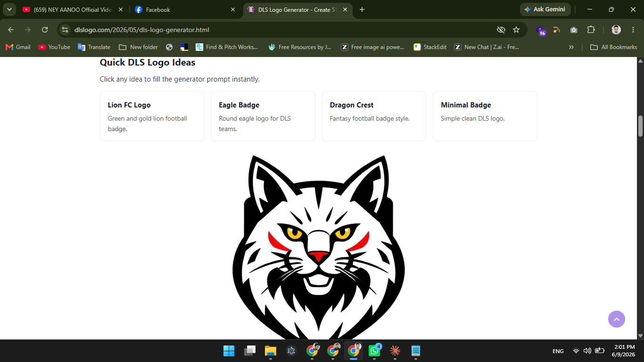This screenshot has height=362, width=644.
Task: Open File Explorer from the taskbar
Action: tap(271, 351)
